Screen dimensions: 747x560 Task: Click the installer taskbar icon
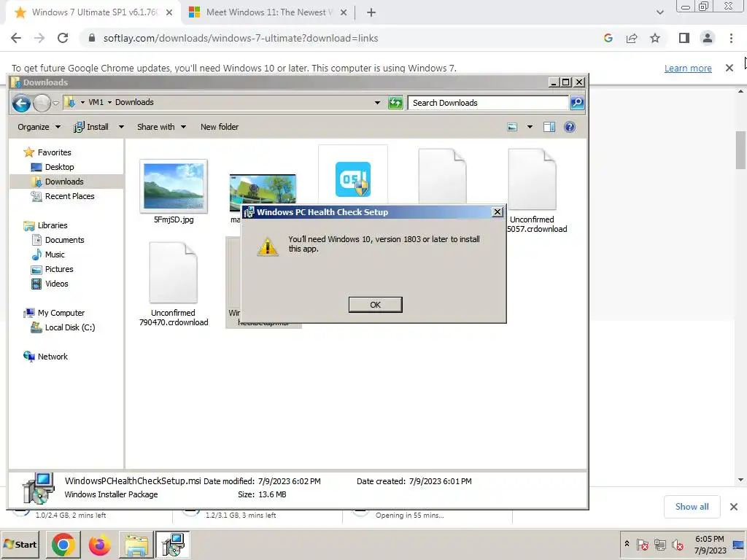(172, 545)
